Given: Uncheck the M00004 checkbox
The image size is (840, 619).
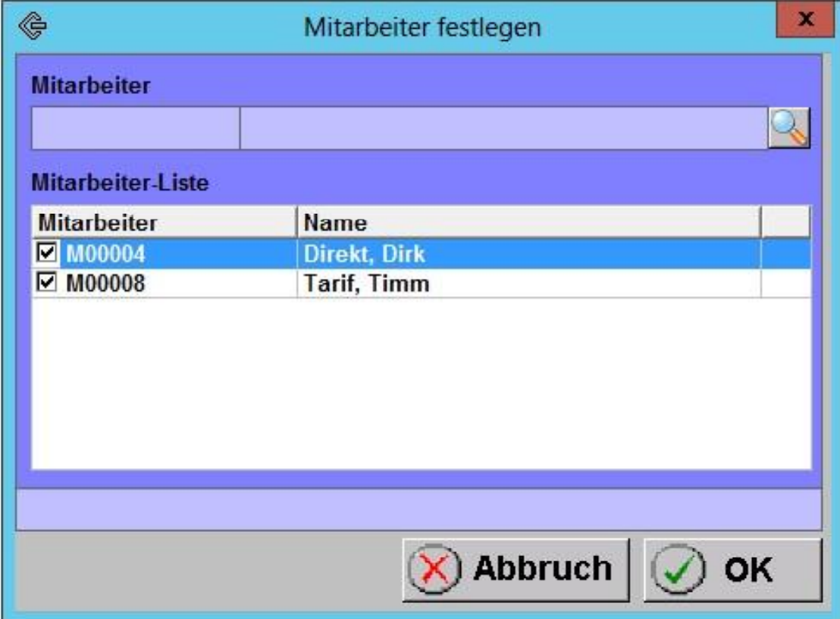Looking at the screenshot, I should [45, 254].
